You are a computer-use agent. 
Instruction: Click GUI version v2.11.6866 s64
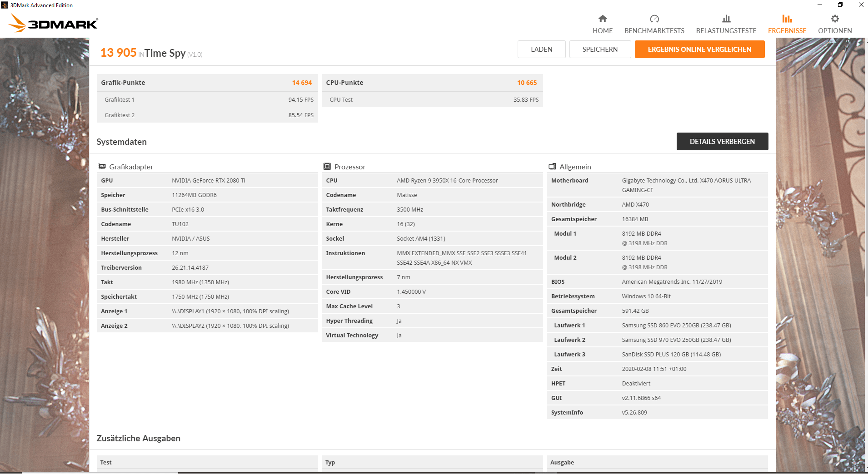pos(641,398)
